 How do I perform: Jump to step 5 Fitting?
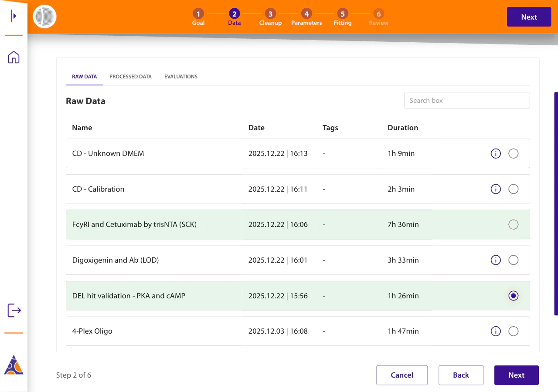343,17
